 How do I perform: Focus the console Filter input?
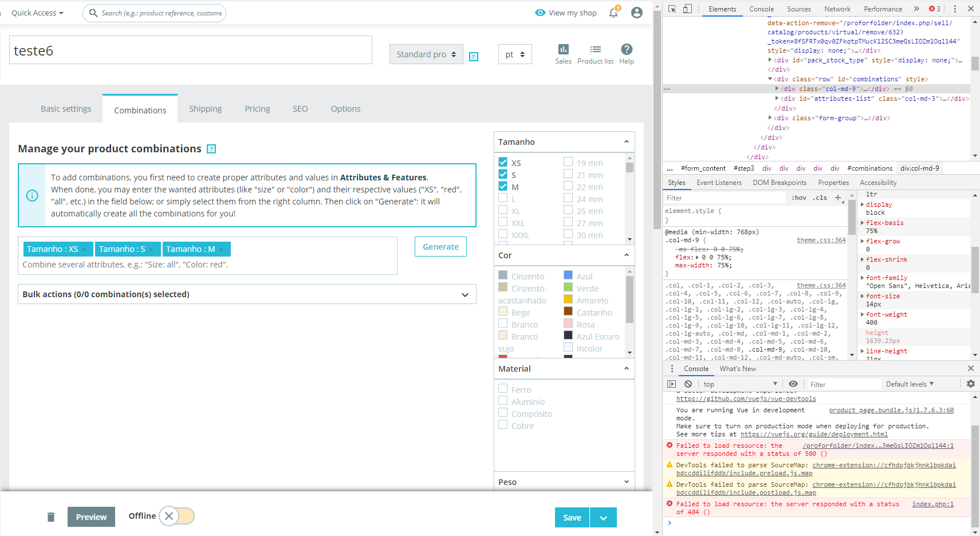(x=843, y=384)
